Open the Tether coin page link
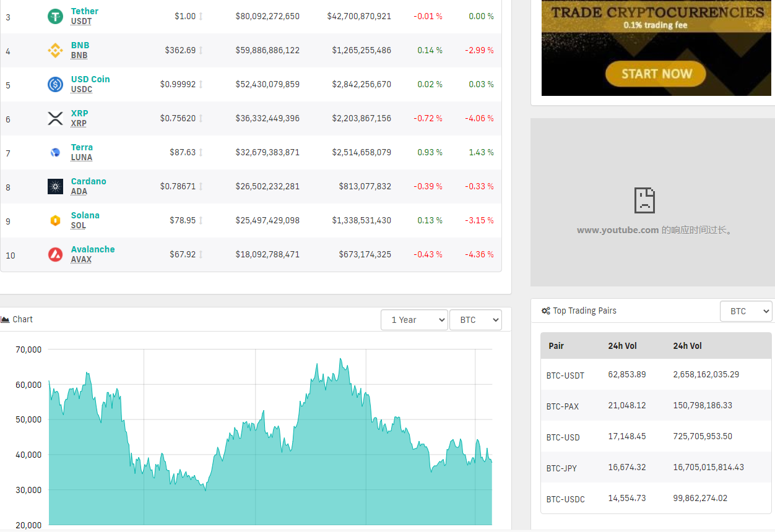Image resolution: width=775 pixels, height=532 pixels. 85,11
